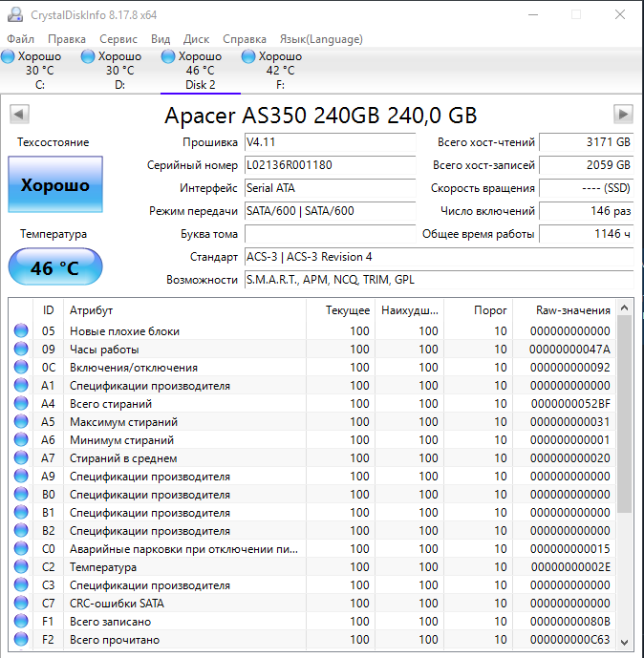Open the Язык(Language) menu
This screenshot has height=658, width=644.
[321, 39]
